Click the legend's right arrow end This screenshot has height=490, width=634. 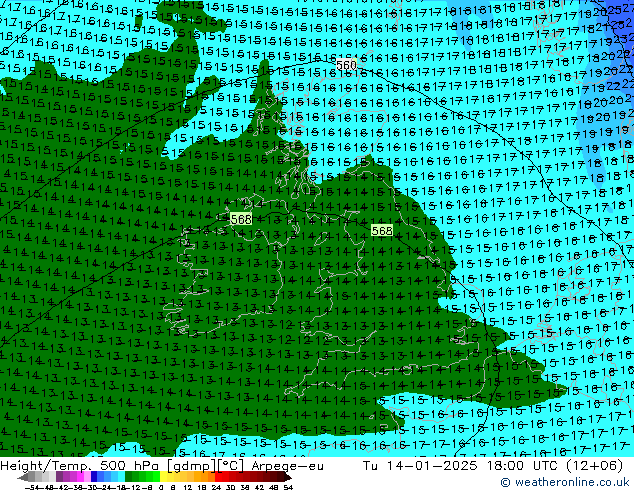(x=287, y=478)
